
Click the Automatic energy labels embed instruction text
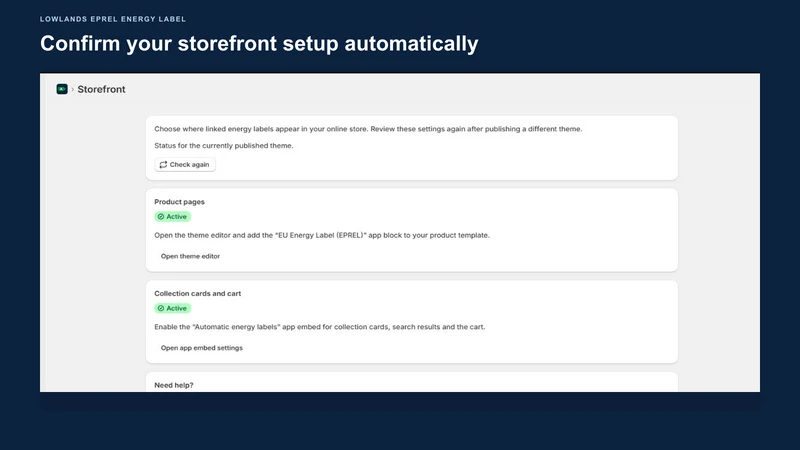(x=320, y=327)
